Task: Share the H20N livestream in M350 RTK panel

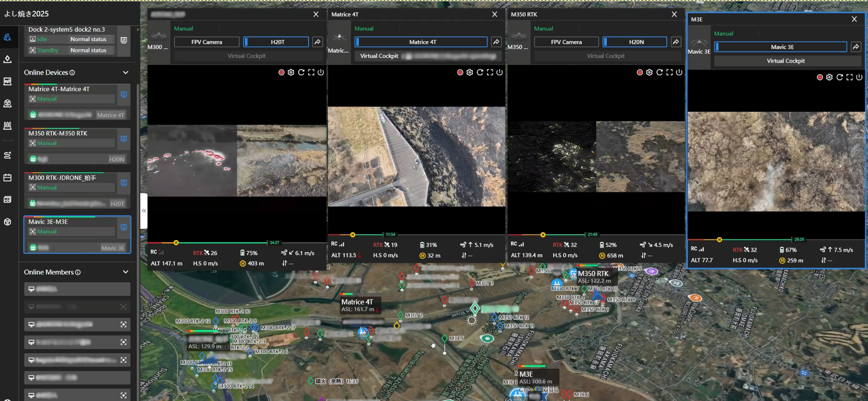Action: pyautogui.click(x=676, y=42)
